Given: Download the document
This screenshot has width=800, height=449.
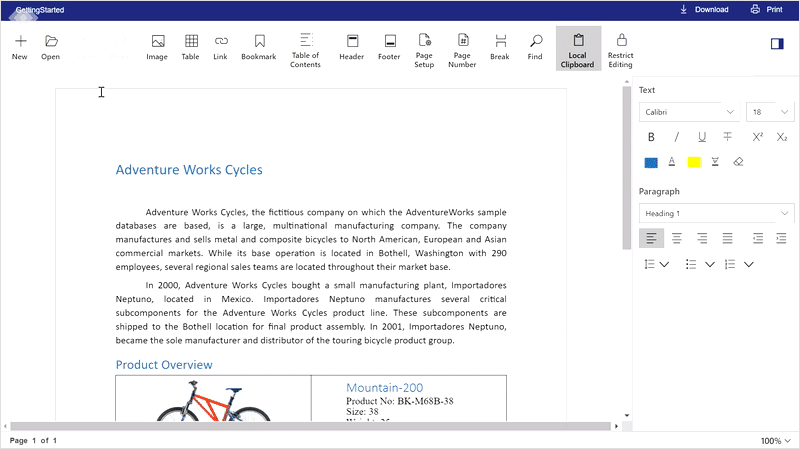Looking at the screenshot, I should tap(705, 10).
